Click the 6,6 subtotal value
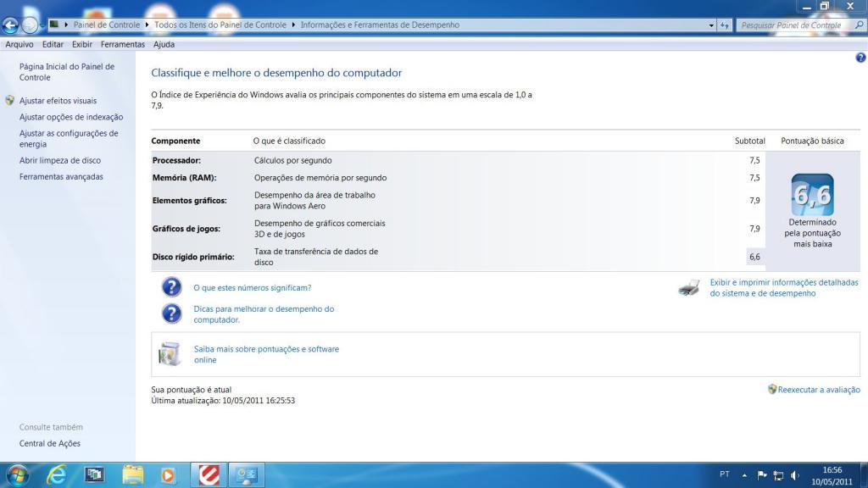Screen dimensions: 868x488 point(754,257)
